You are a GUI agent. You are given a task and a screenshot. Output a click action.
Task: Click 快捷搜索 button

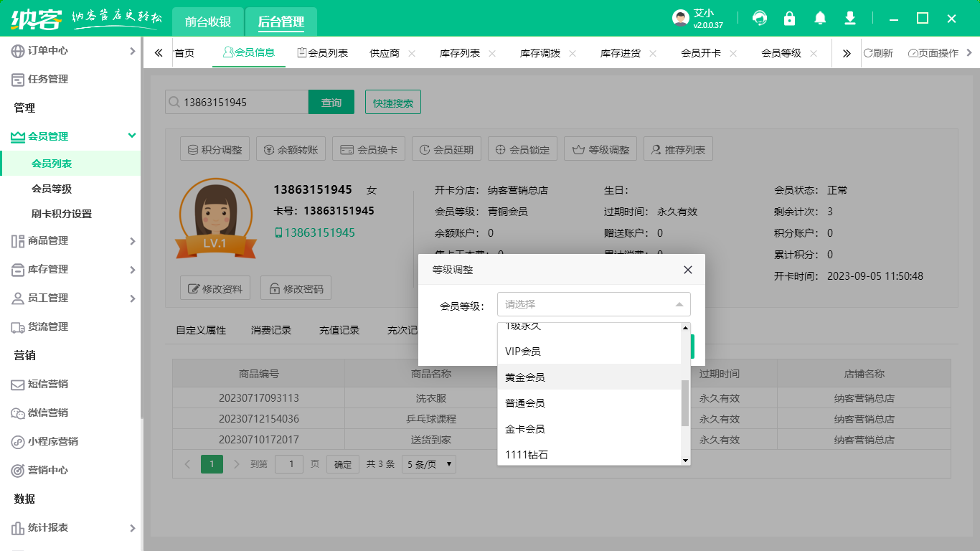[393, 102]
